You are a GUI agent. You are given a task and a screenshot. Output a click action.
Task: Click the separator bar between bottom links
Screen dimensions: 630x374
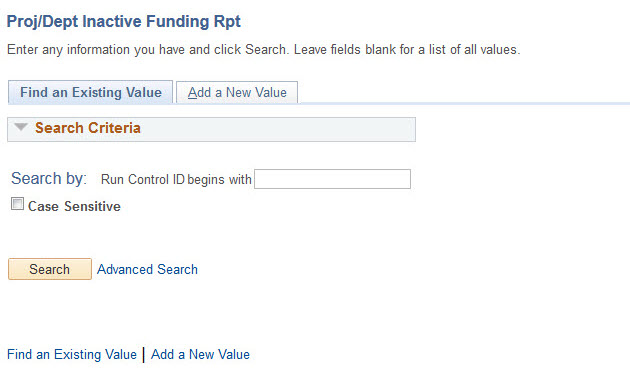(144, 354)
